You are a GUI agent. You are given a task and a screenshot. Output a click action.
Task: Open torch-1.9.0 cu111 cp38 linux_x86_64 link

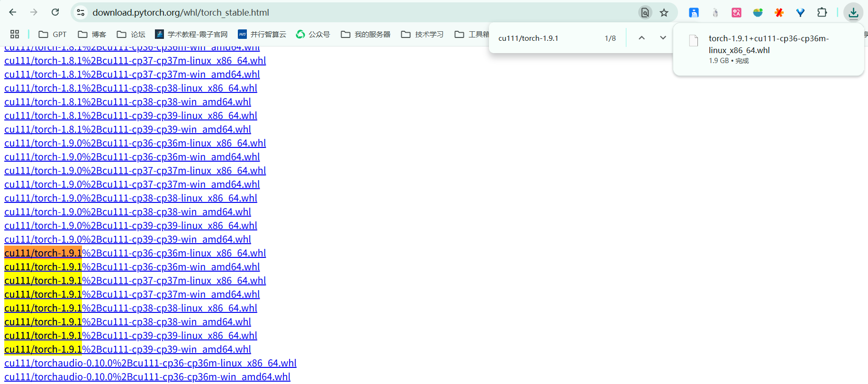[x=131, y=198]
